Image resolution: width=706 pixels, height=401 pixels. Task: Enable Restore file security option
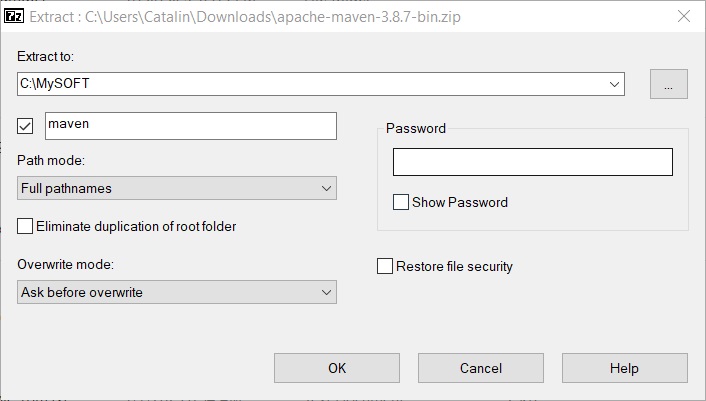(385, 266)
